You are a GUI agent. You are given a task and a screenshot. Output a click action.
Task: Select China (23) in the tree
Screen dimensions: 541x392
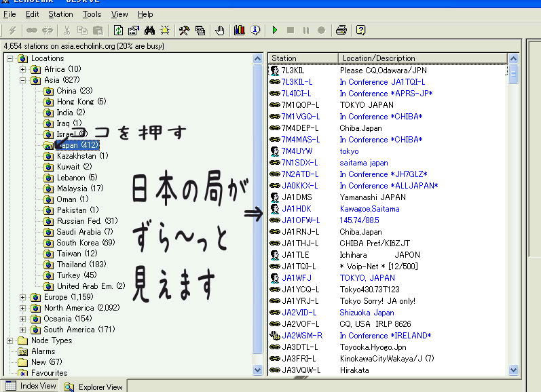pyautogui.click(x=75, y=91)
